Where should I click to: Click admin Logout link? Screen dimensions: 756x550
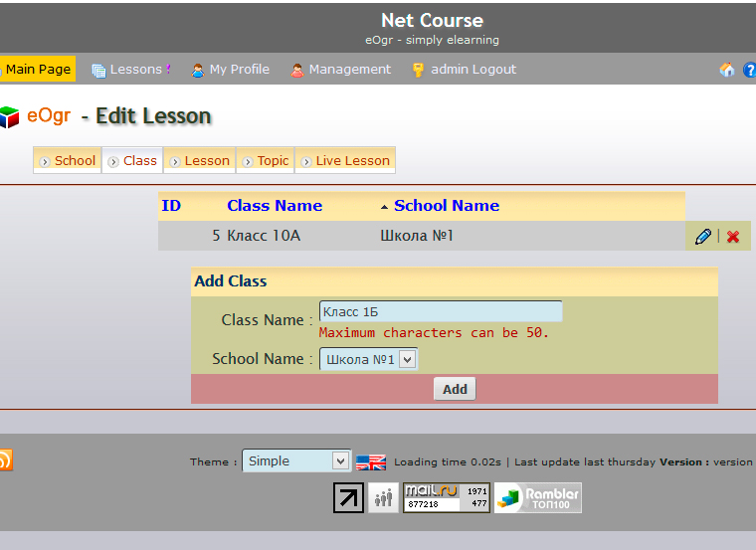[464, 70]
